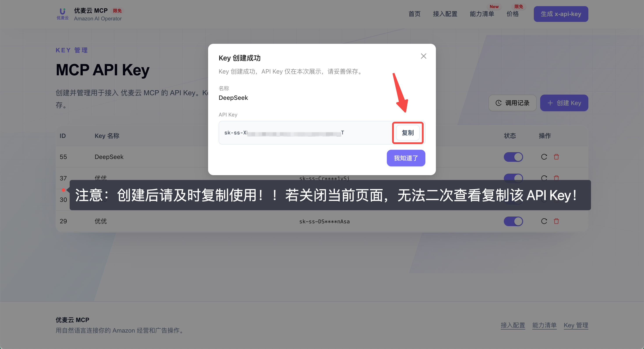Image resolution: width=644 pixels, height=349 pixels.
Task: Click the 操作 column header
Action: 545,136
